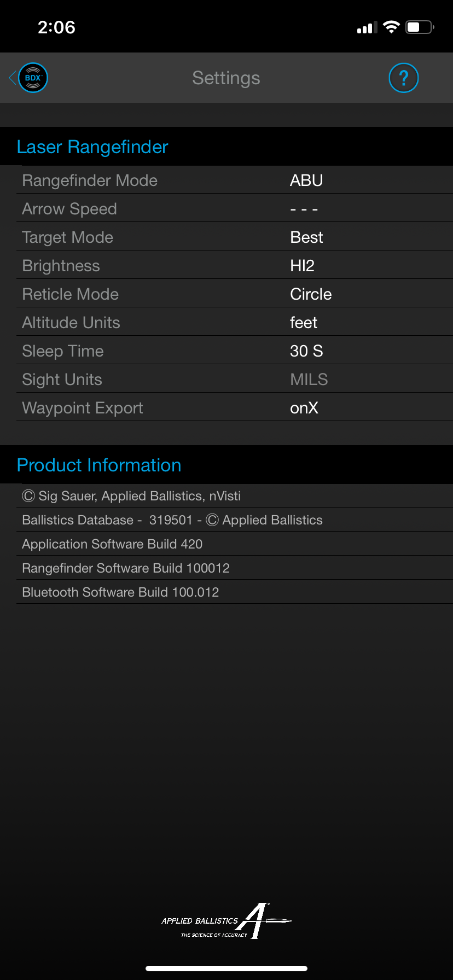Tap the Ballistics Database 319501 row

pos(172,520)
